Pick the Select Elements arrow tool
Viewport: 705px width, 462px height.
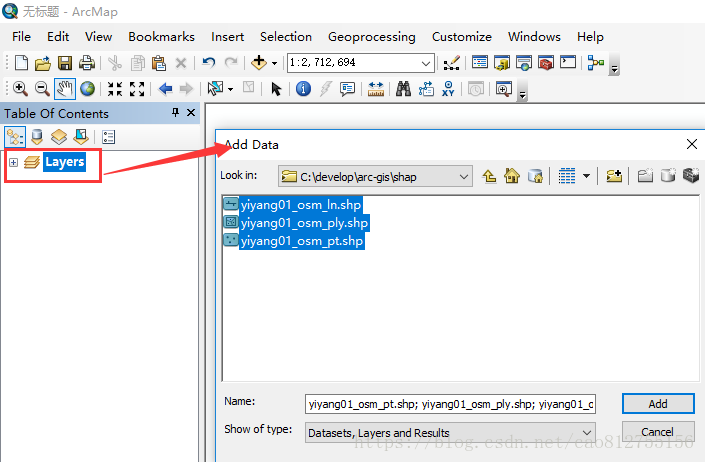(x=276, y=89)
